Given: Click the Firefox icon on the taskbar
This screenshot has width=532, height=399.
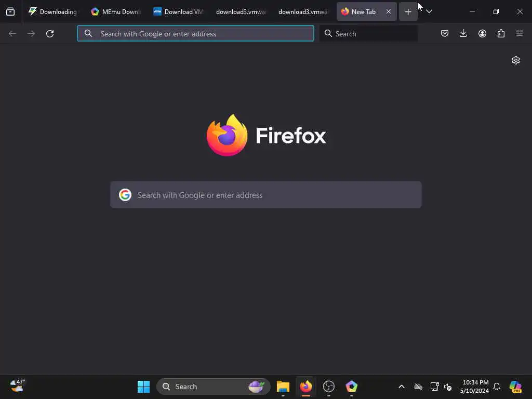Looking at the screenshot, I should tap(305, 387).
